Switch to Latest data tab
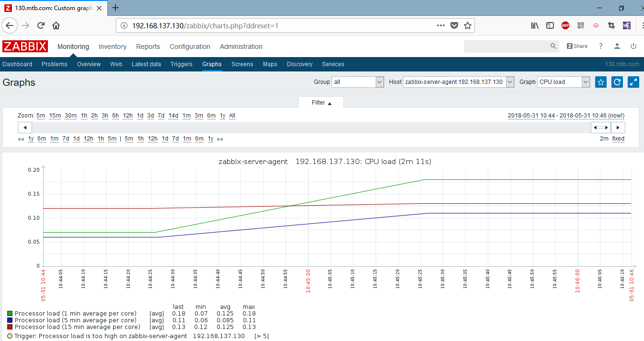 tap(146, 64)
